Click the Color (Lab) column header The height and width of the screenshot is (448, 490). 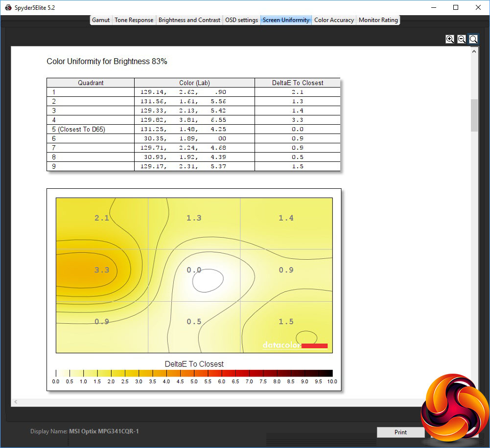click(194, 83)
